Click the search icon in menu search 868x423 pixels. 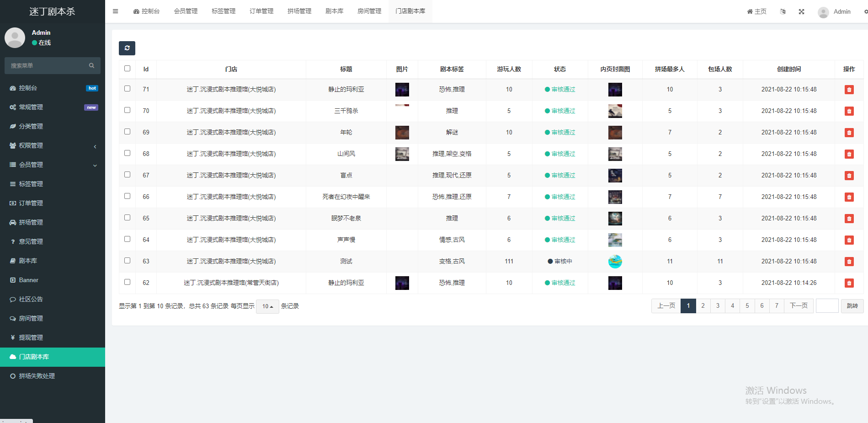(x=91, y=66)
